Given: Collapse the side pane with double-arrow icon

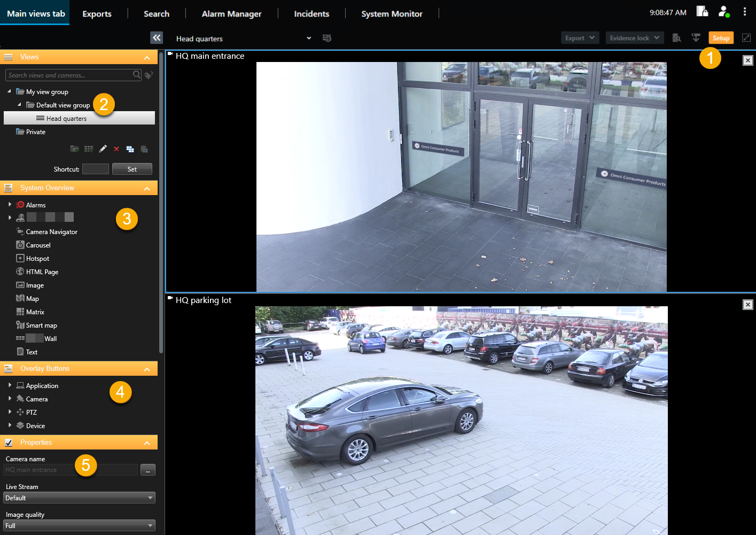Looking at the screenshot, I should [x=157, y=37].
